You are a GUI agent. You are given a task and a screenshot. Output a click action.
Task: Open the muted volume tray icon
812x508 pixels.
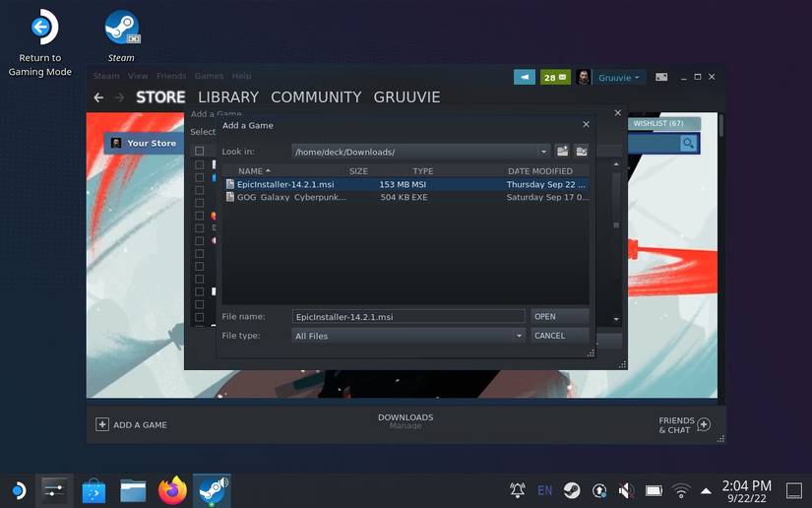point(626,490)
